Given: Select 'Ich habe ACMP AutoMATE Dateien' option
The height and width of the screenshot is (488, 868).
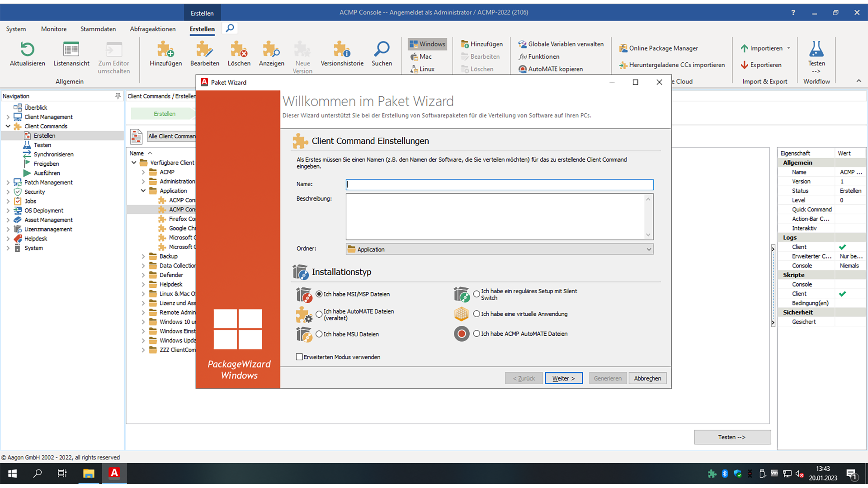Looking at the screenshot, I should coord(476,334).
